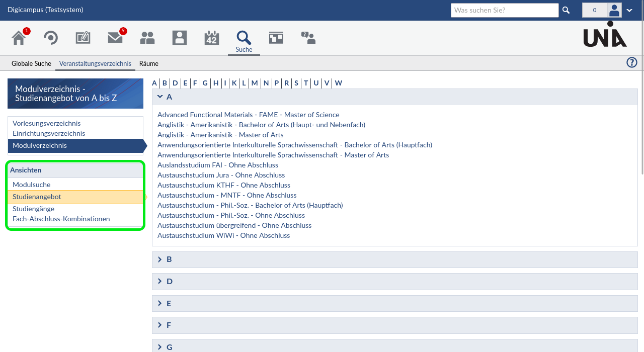Expand the E section
644x352 pixels.
pos(160,303)
